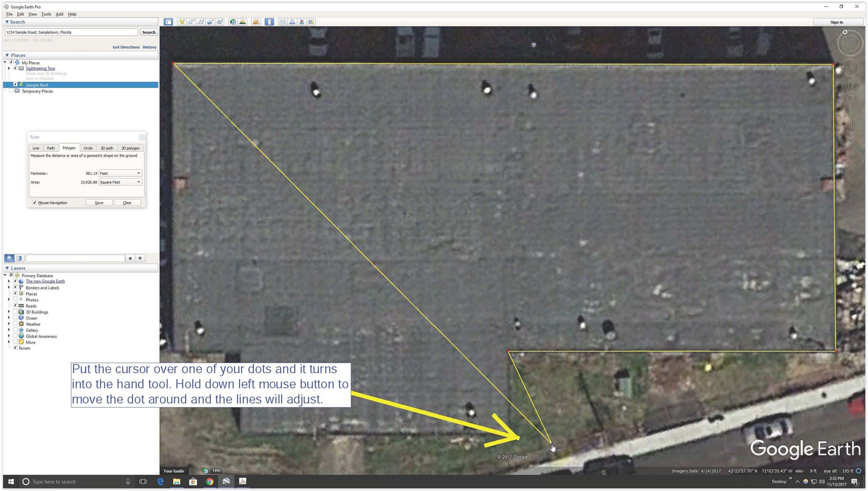Image resolution: width=868 pixels, height=491 pixels.
Task: Open the planet switcher toolbar icon
Action: tap(256, 22)
